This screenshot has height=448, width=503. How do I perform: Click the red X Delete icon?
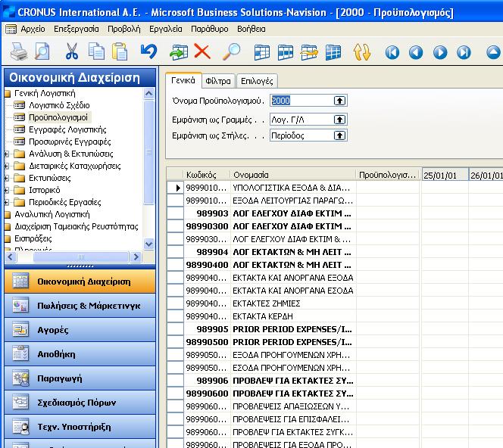(202, 51)
